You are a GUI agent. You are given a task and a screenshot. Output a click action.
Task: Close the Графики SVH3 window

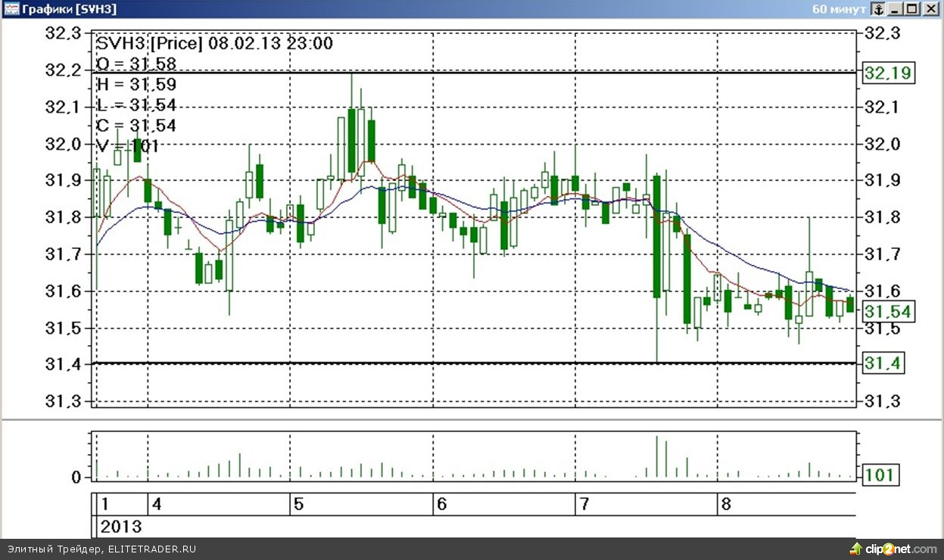(930, 9)
